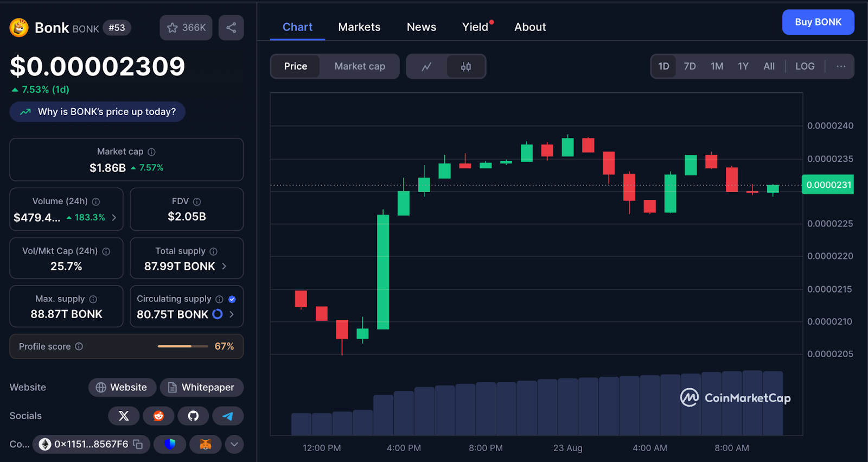The width and height of the screenshot is (868, 462).
Task: Open the X (Twitter) social link
Action: [x=124, y=416]
